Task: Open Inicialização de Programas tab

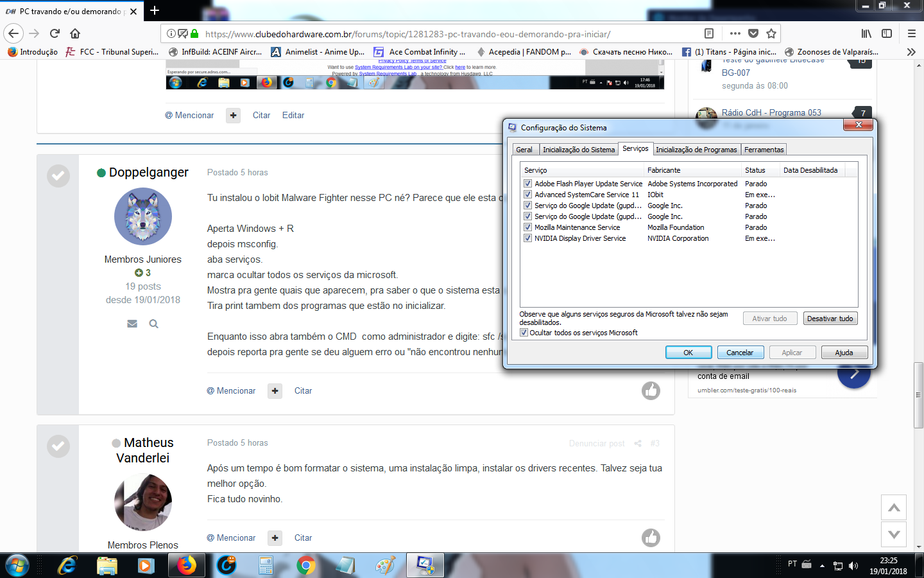Action: point(696,150)
